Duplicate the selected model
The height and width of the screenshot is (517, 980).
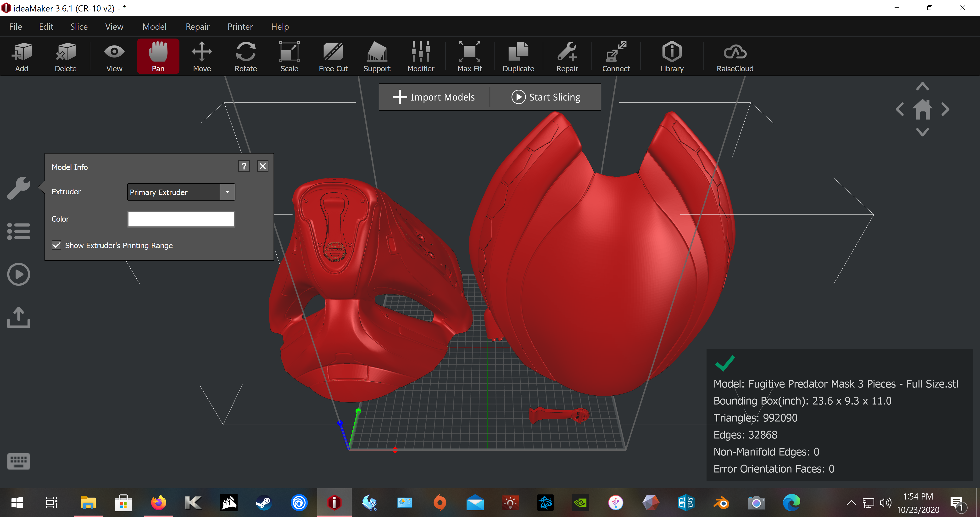point(518,56)
